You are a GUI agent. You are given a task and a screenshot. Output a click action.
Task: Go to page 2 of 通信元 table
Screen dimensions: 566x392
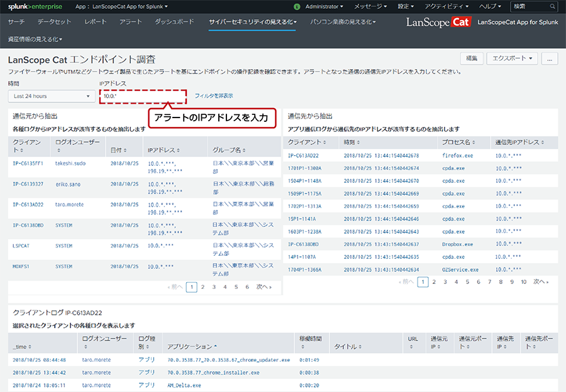pyautogui.click(x=203, y=287)
